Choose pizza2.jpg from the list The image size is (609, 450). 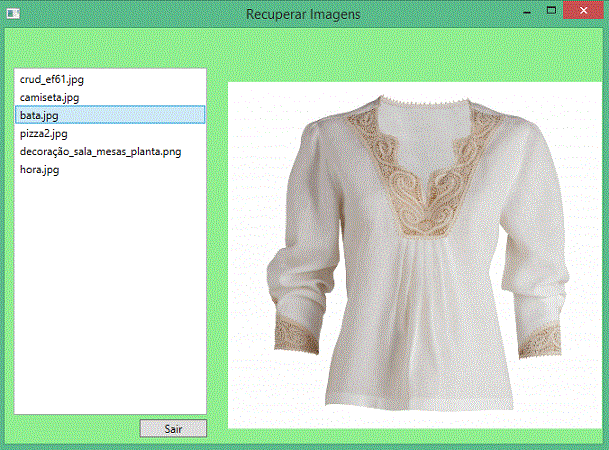110,133
